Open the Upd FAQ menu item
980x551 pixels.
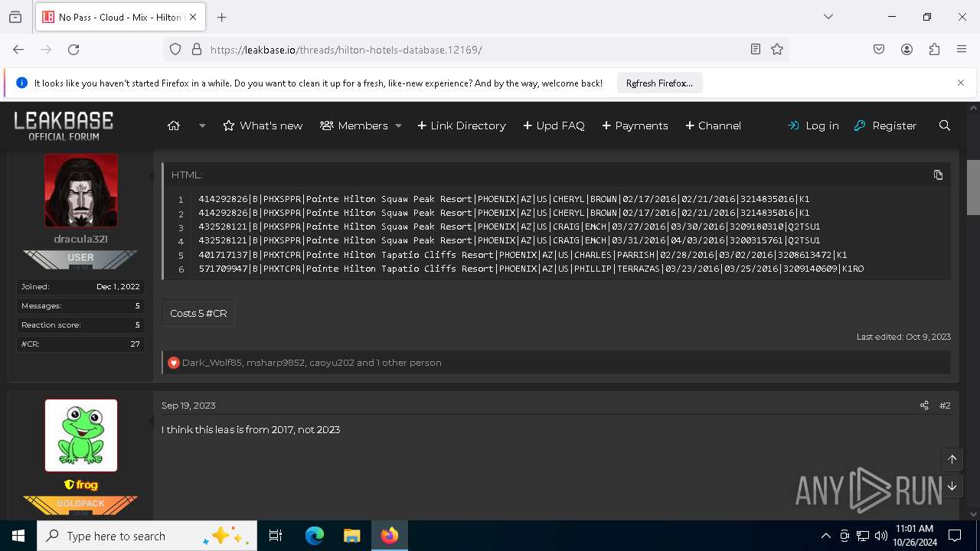[554, 126]
